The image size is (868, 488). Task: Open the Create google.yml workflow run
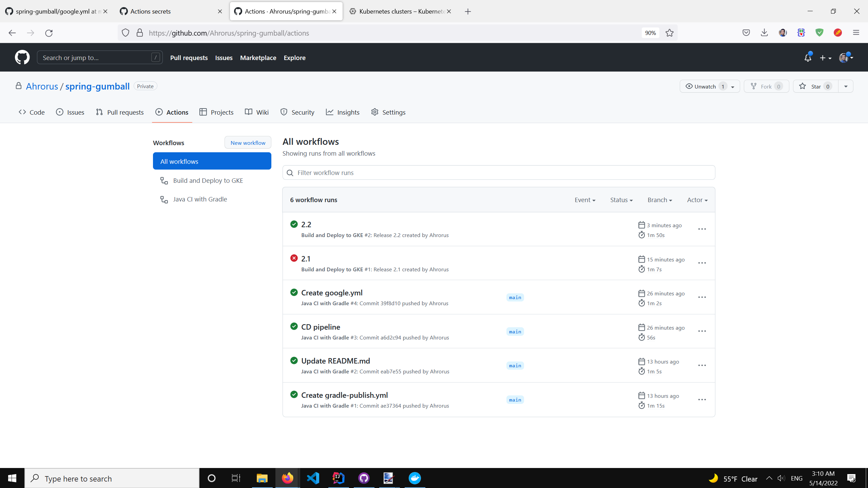tap(331, 293)
